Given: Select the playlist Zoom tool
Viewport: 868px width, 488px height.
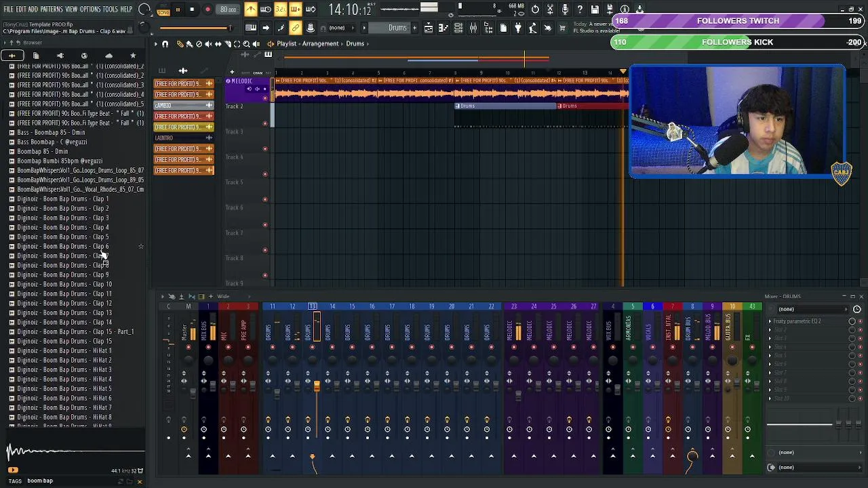Looking at the screenshot, I should pos(246,43).
